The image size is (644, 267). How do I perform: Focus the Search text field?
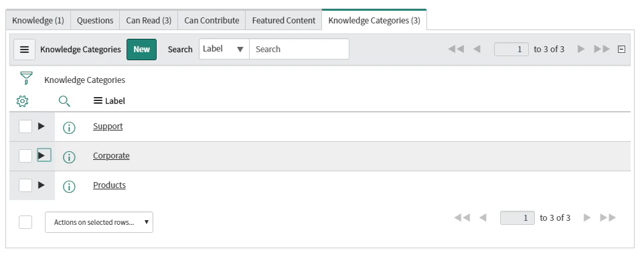(299, 49)
